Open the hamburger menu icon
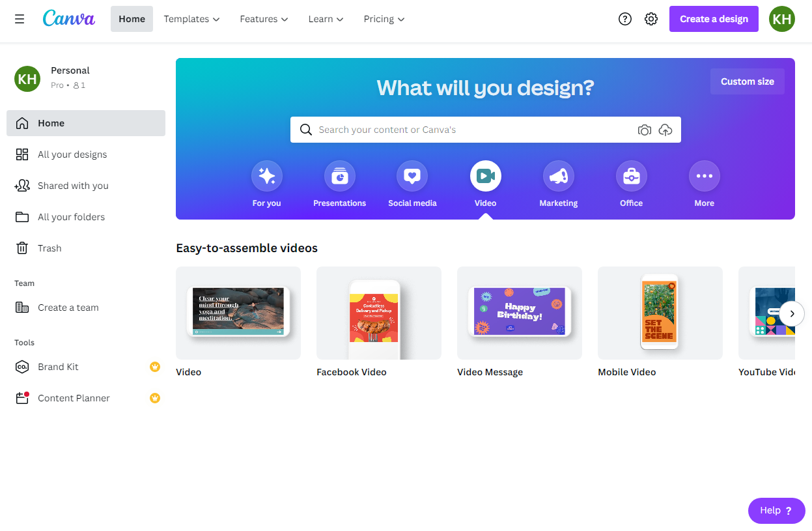 click(20, 19)
